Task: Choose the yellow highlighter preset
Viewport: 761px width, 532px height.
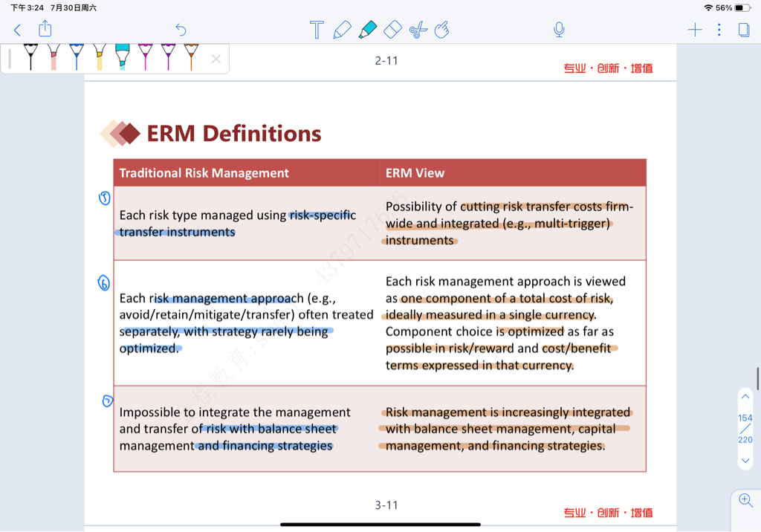Action: pos(100,56)
